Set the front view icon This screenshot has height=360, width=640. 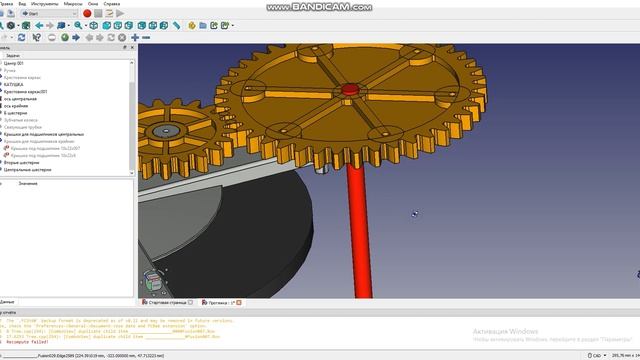click(x=107, y=25)
